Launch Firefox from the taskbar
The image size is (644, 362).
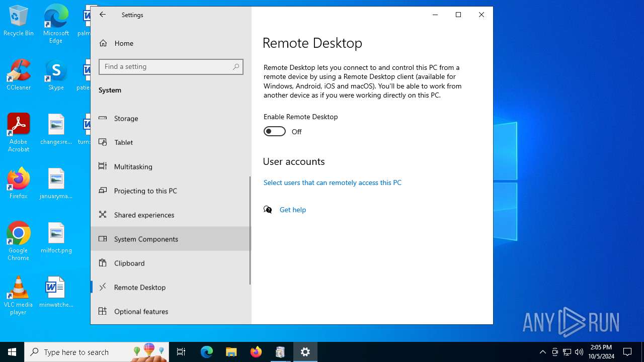[256, 352]
